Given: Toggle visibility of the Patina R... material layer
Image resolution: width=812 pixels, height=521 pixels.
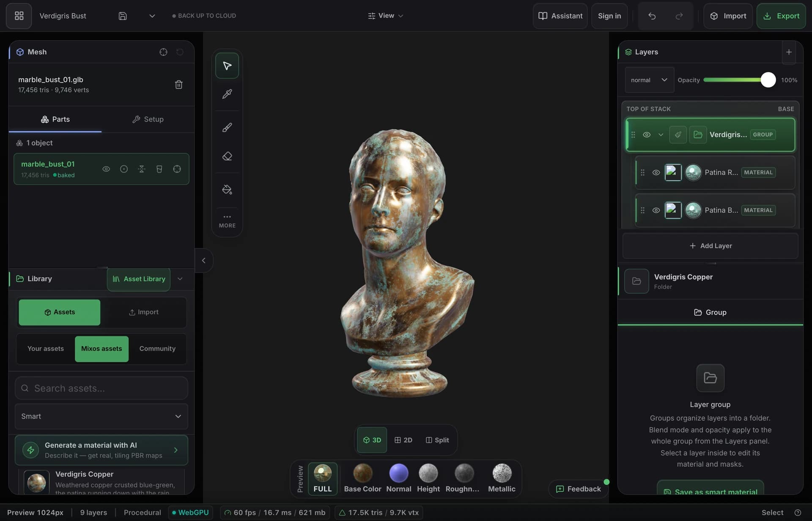Looking at the screenshot, I should coord(656,172).
